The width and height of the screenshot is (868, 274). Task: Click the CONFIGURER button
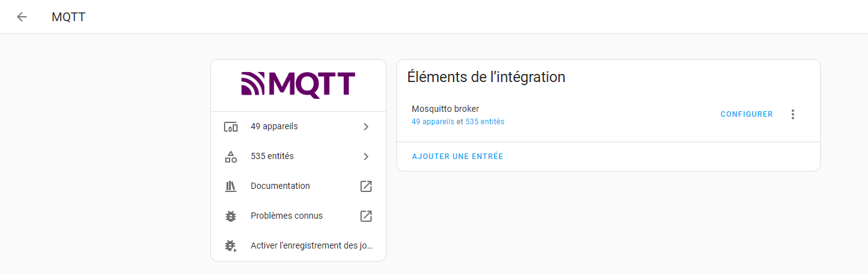(x=746, y=114)
